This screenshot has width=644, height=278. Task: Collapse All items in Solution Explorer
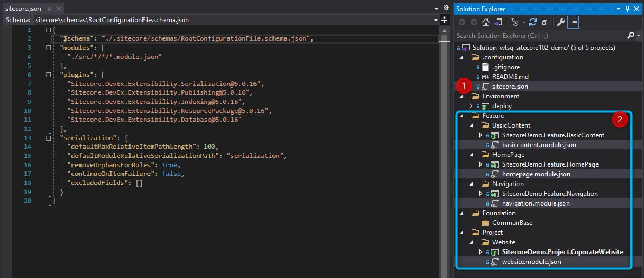click(545, 23)
